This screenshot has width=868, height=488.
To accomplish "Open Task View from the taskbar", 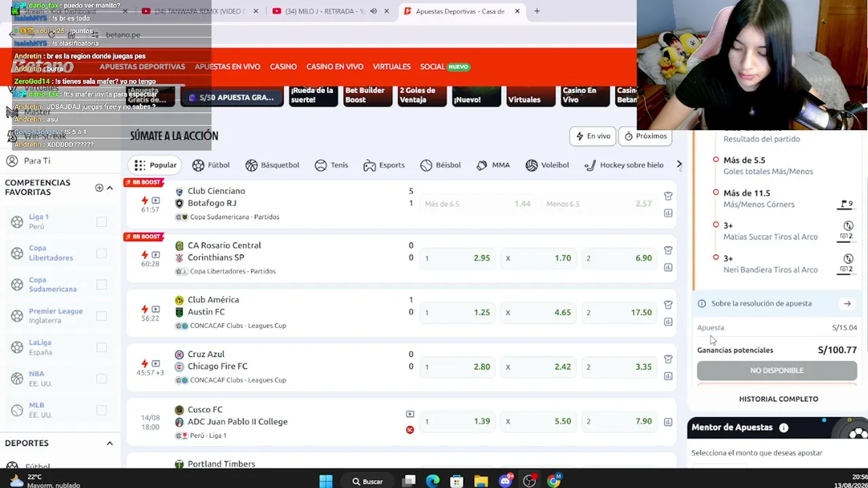I will pyautogui.click(x=408, y=481).
